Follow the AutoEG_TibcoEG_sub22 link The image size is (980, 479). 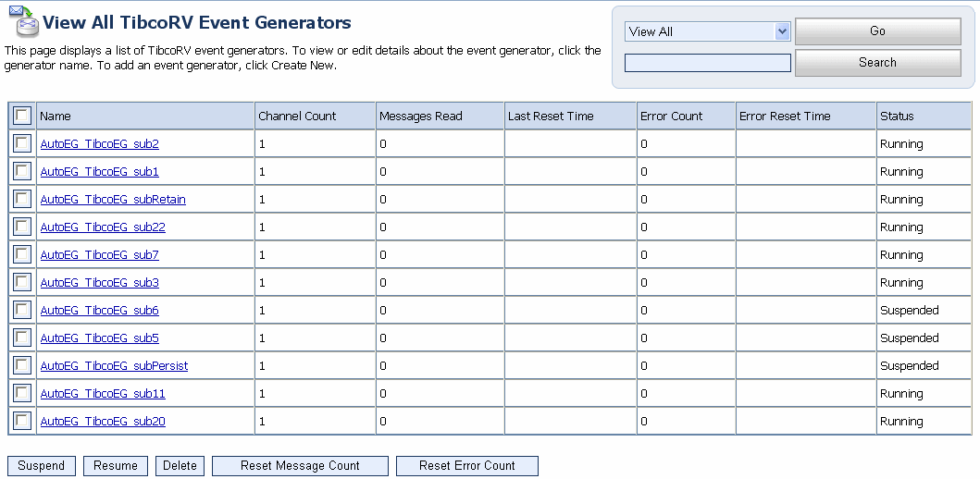tap(103, 227)
